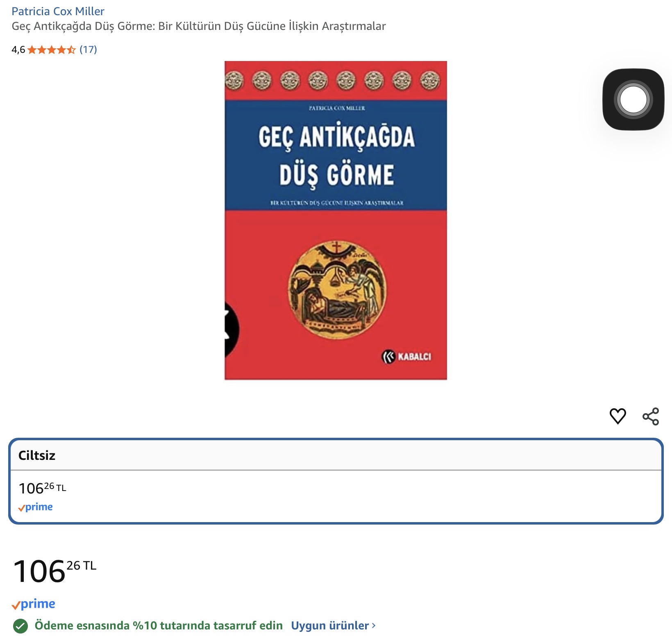
Task: Click the large 106,26 TL price
Action: pos(54,571)
